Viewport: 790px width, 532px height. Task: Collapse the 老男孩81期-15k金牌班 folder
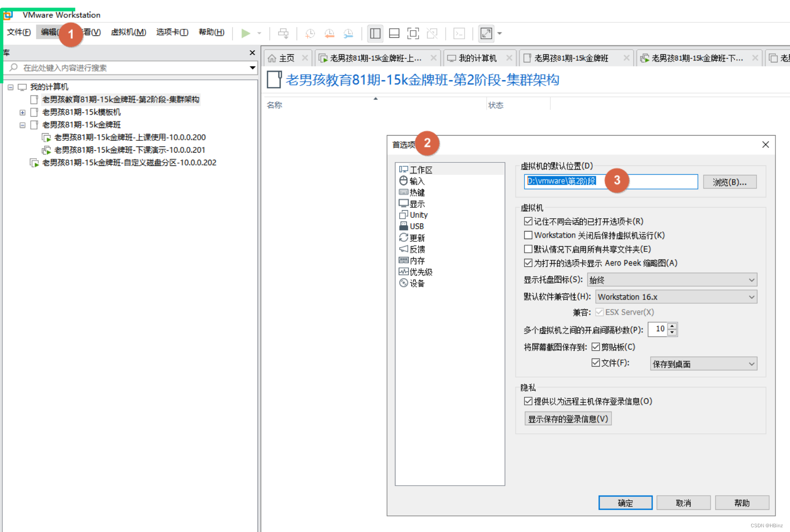click(x=22, y=125)
